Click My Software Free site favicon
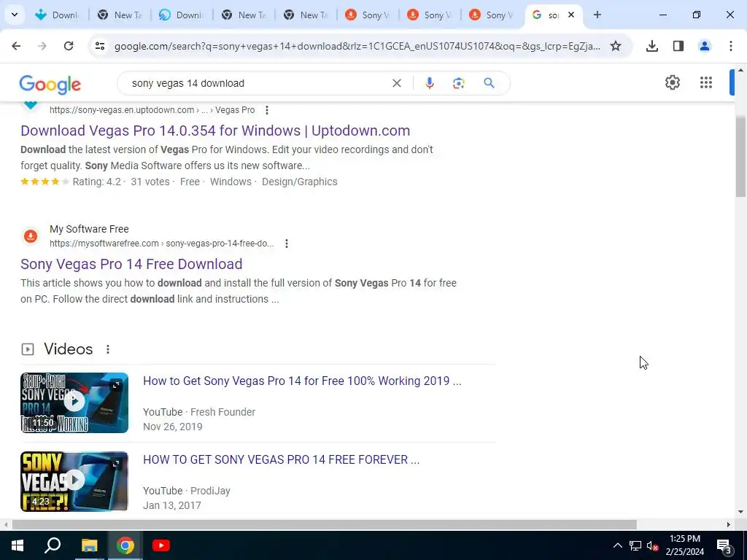 point(31,236)
